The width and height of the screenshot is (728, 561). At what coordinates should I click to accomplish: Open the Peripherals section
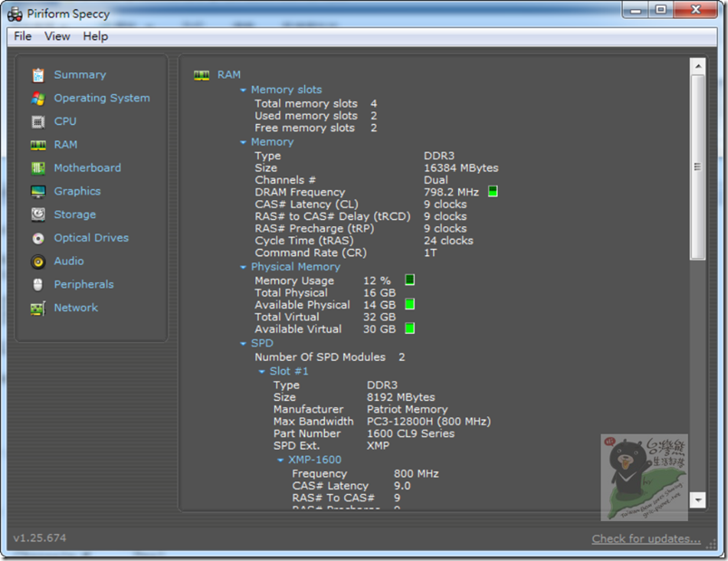(x=83, y=284)
